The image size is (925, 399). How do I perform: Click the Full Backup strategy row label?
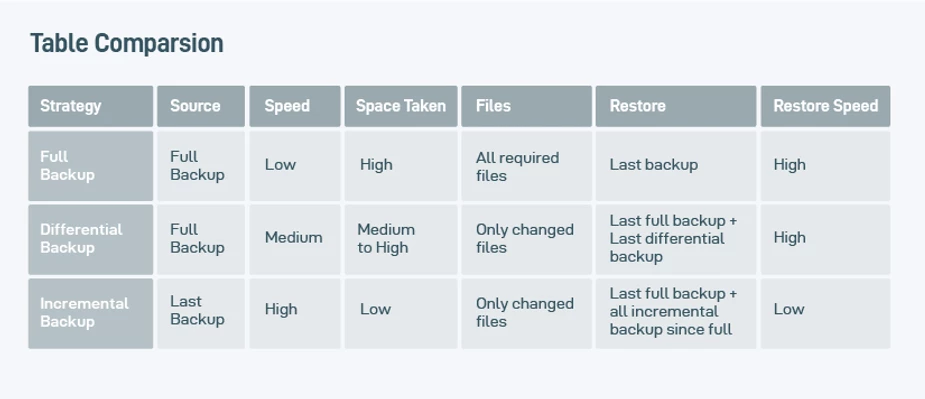pos(91,166)
